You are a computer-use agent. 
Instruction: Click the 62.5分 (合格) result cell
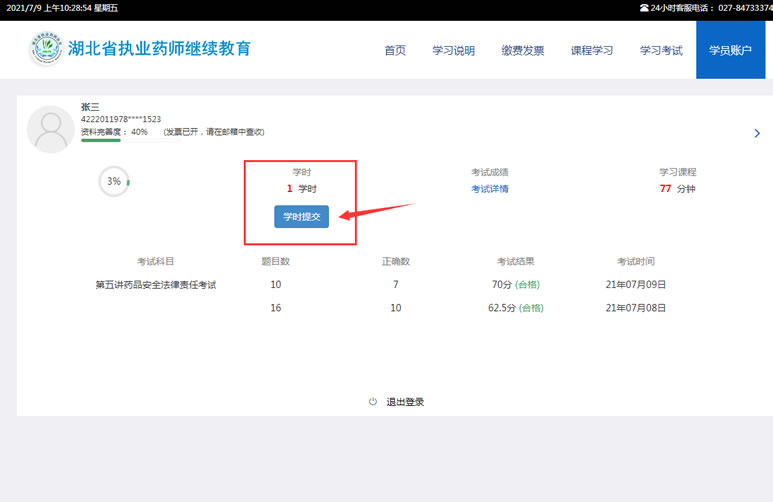(516, 308)
